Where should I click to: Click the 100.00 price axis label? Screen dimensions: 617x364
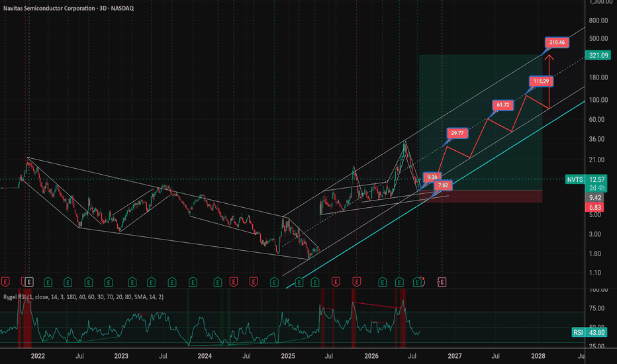tap(598, 100)
